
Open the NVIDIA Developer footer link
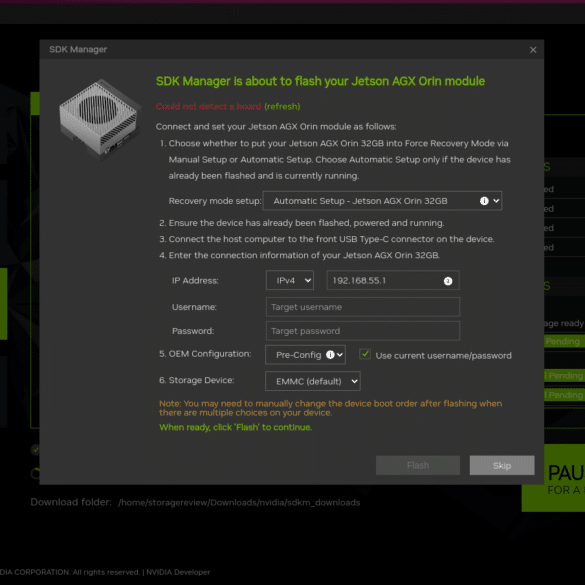click(178, 572)
